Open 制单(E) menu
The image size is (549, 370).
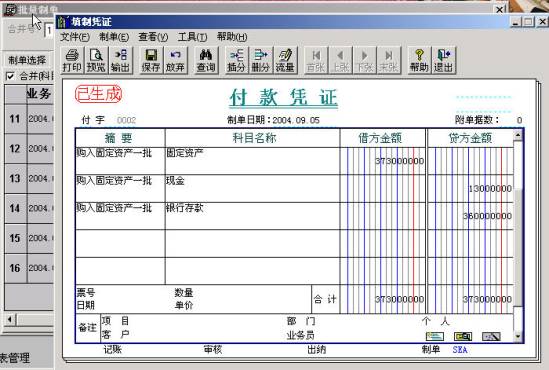(x=114, y=37)
